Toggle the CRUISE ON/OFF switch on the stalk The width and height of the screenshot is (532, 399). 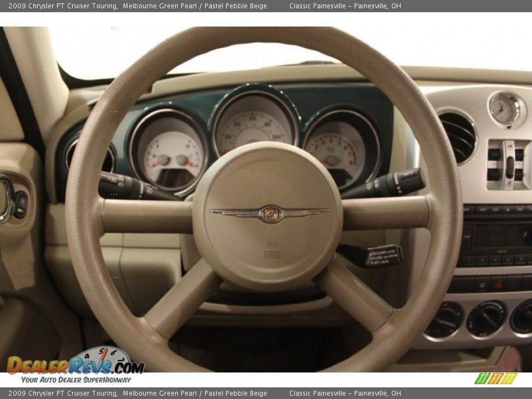tap(383, 256)
